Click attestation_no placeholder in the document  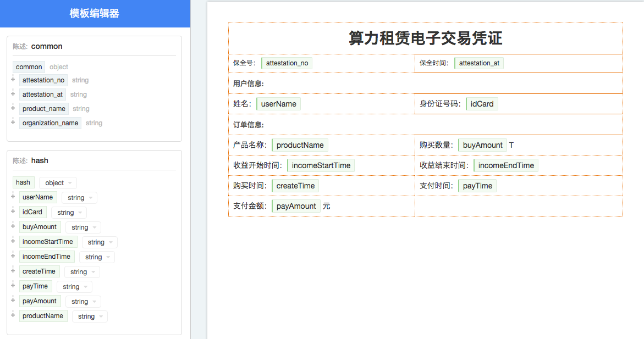pyautogui.click(x=287, y=63)
